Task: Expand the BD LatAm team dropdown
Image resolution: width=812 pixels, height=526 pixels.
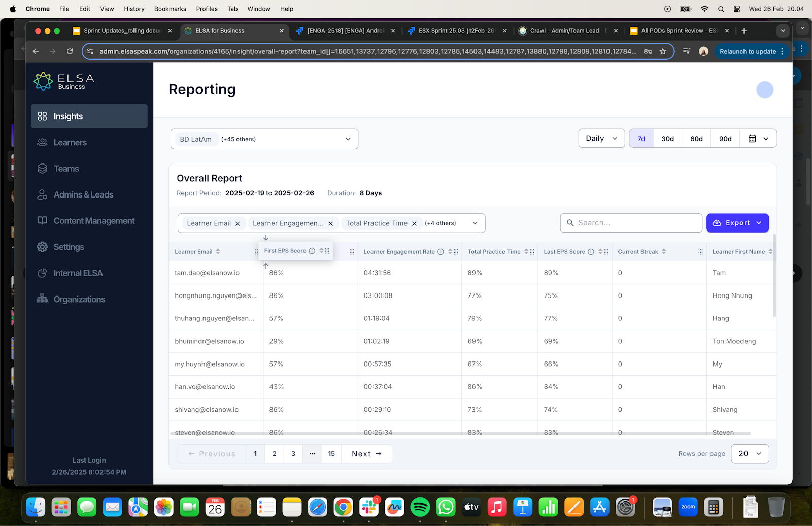Action: tap(264, 139)
